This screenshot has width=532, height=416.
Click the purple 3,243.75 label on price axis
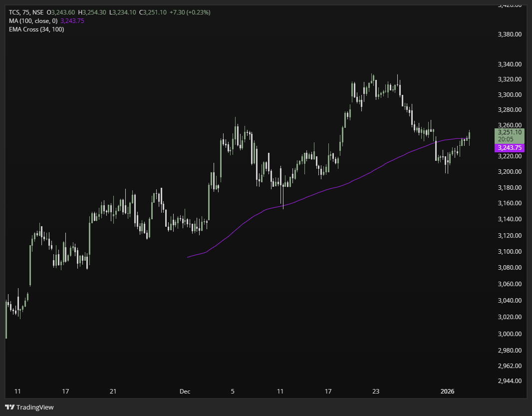509,148
